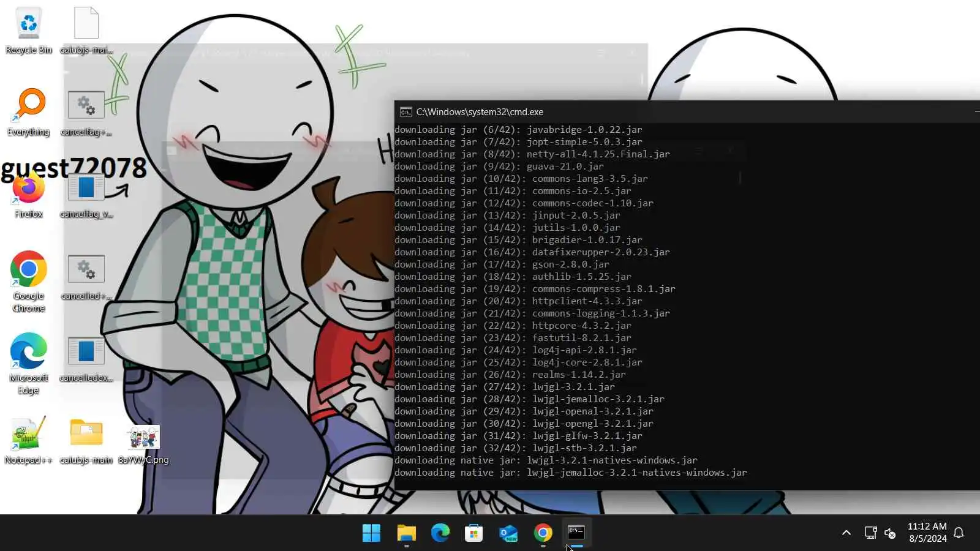Select the cancelled+... gear file icon
The image size is (980, 551).
[86, 277]
